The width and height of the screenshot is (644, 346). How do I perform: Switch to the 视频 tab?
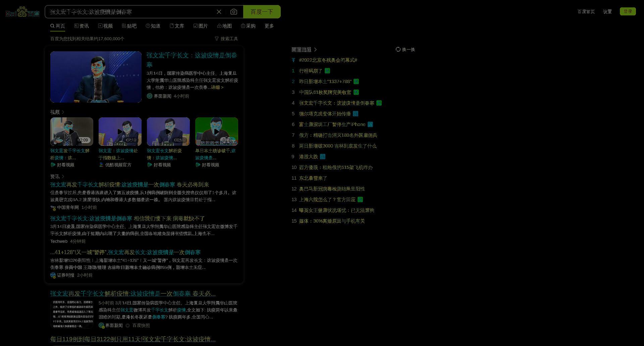(x=105, y=26)
